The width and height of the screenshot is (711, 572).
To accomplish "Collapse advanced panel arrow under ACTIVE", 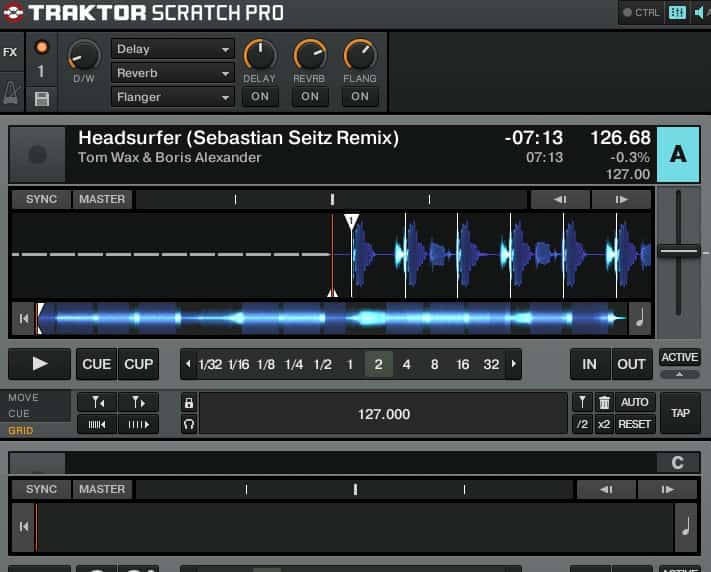I will [x=679, y=374].
